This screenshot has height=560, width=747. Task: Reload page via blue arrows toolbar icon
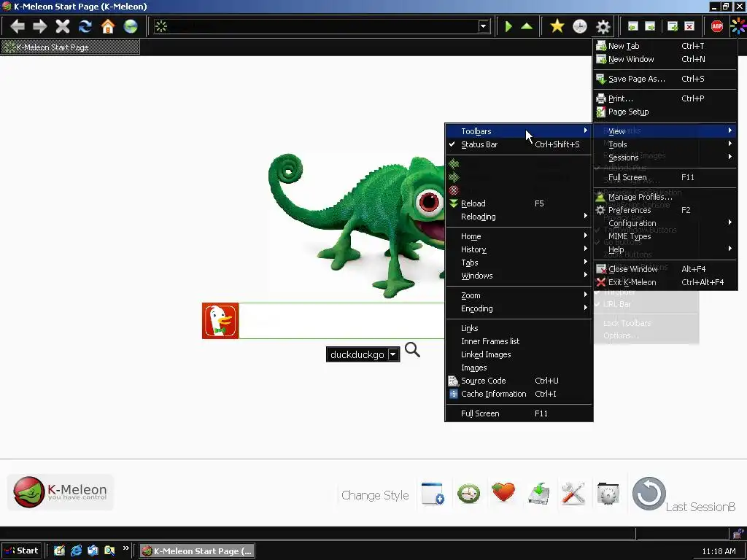85,26
